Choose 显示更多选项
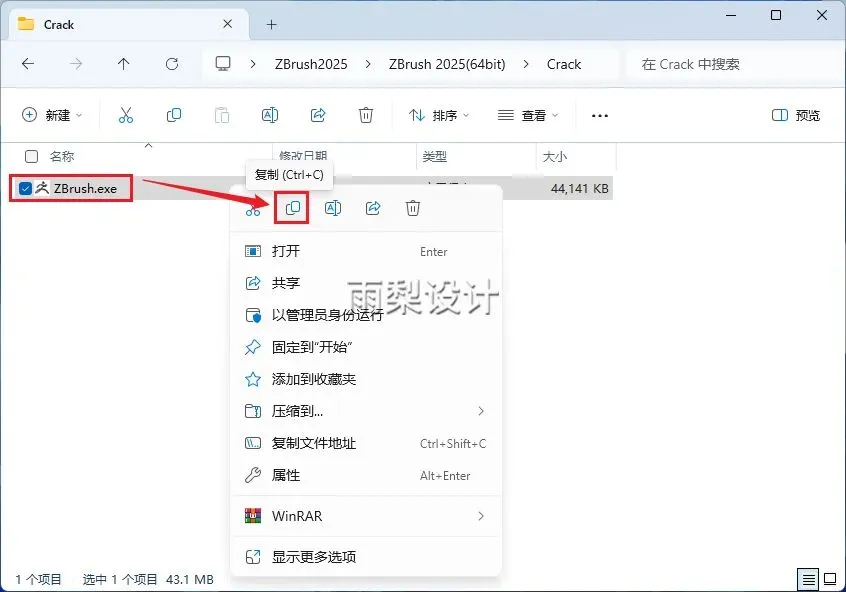 (366, 556)
